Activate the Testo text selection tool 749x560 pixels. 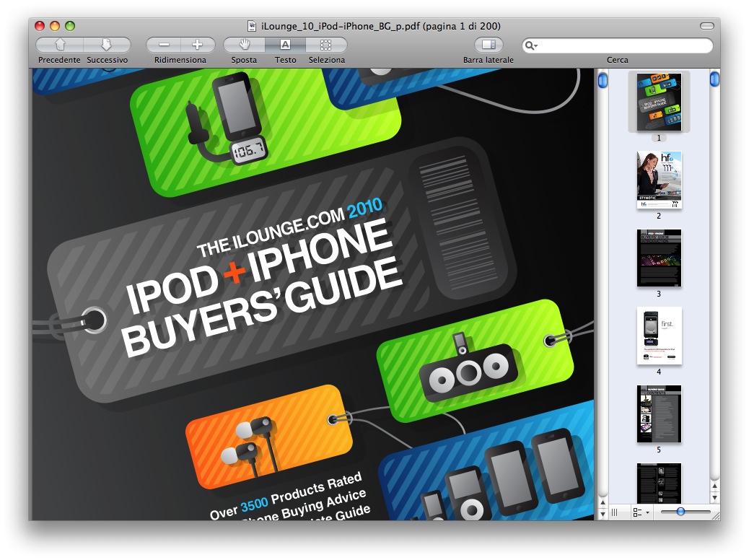pyautogui.click(x=285, y=45)
